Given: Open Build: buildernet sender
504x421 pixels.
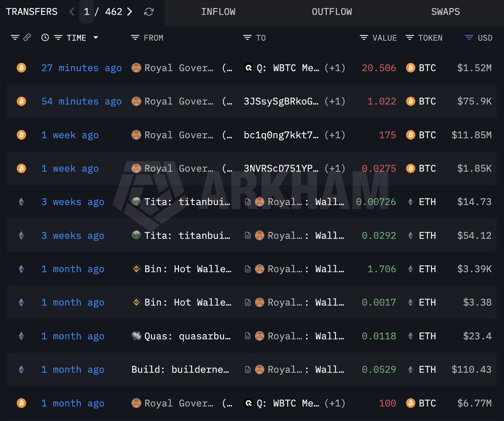Looking at the screenshot, I should pyautogui.click(x=181, y=369).
